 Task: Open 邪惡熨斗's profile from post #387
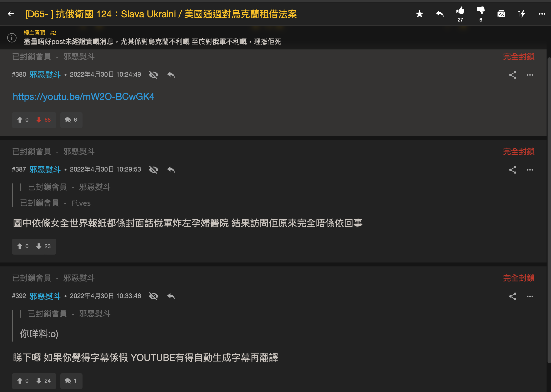pyautogui.click(x=45, y=170)
